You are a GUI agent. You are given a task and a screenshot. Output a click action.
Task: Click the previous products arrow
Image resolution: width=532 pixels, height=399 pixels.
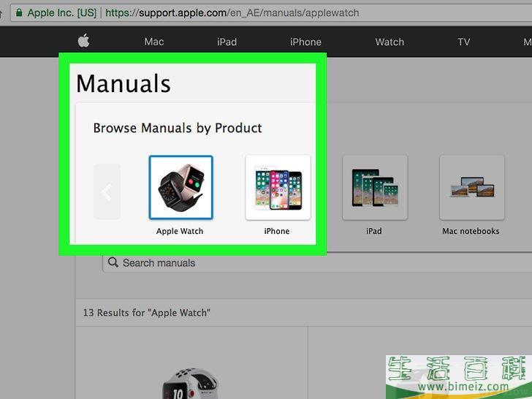pyautogui.click(x=107, y=191)
